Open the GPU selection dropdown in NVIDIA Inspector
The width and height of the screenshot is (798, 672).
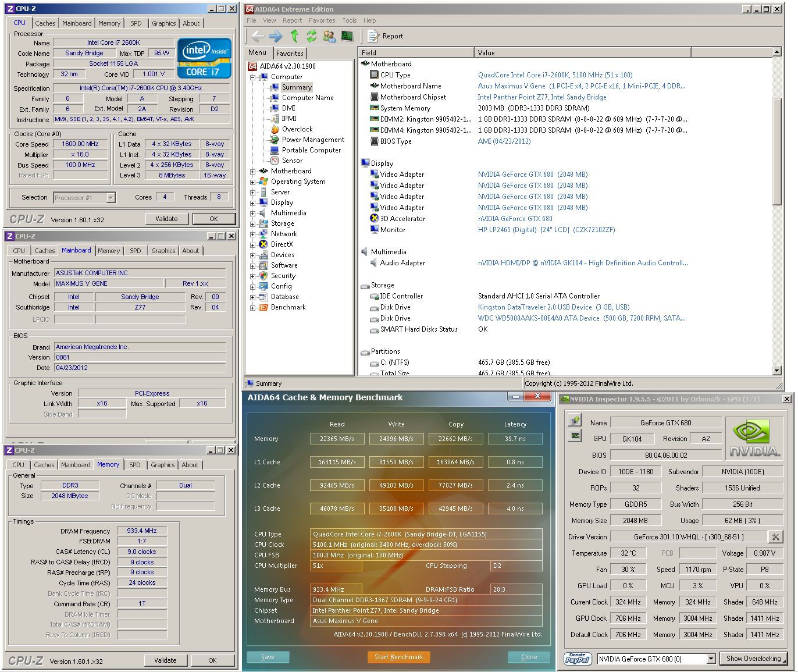pyautogui.click(x=711, y=659)
